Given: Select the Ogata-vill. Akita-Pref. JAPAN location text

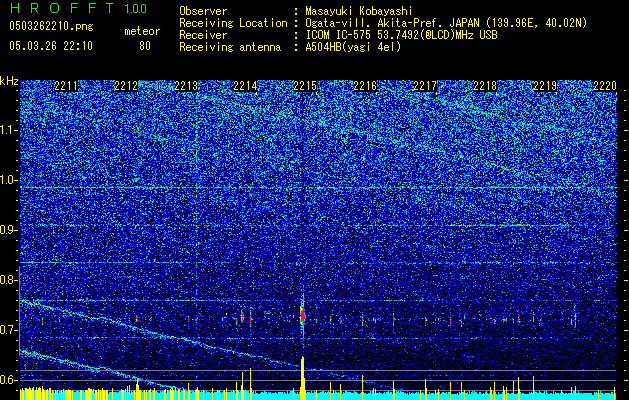Looking at the screenshot, I should tap(446, 24).
